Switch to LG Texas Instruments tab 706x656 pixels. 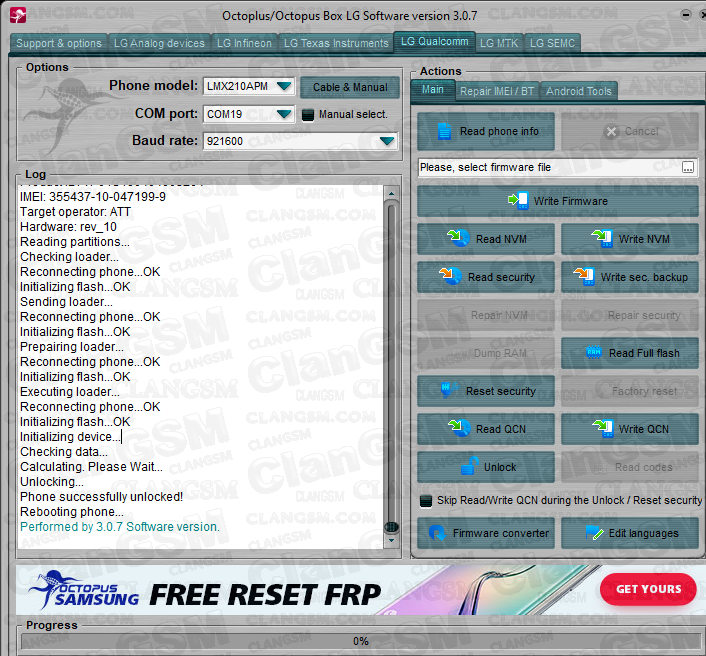pos(336,43)
